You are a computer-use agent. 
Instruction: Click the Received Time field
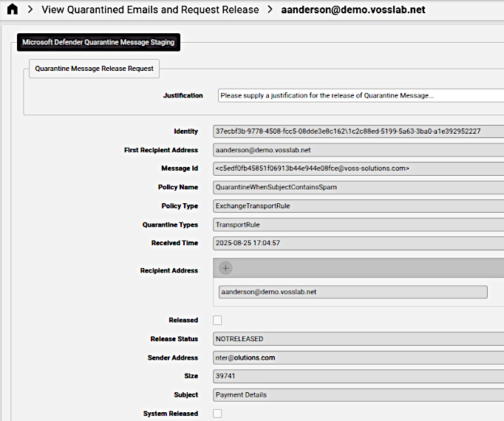(358, 243)
